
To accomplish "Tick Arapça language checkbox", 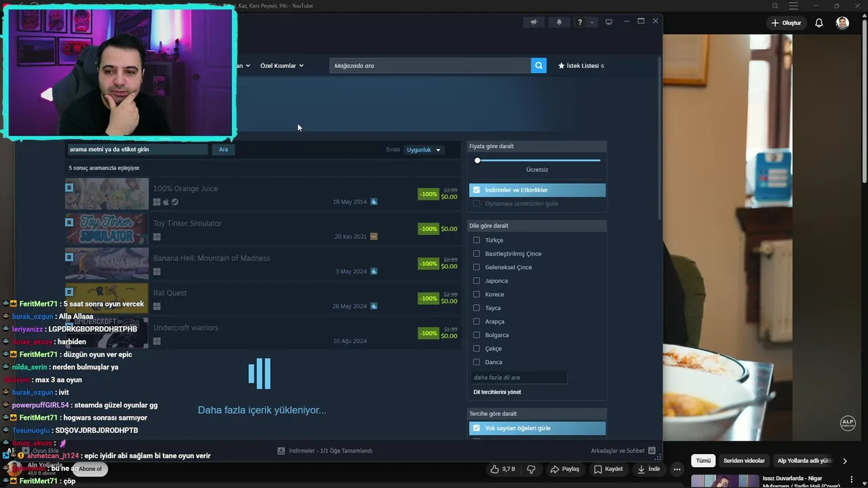I will pos(476,321).
